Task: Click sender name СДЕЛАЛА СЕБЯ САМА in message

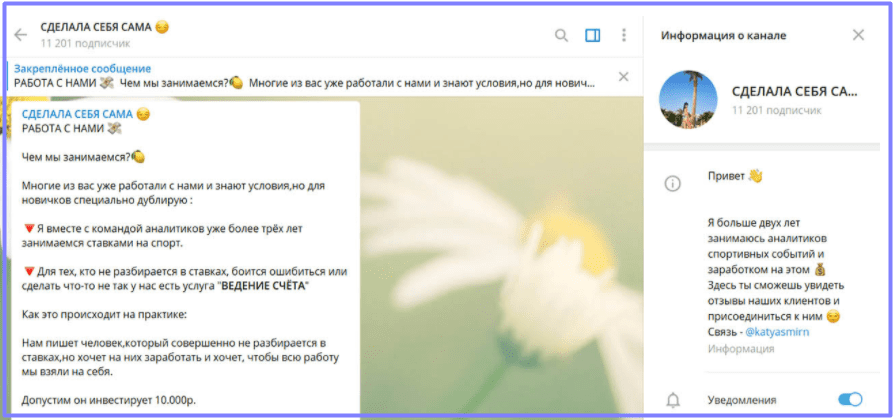Action: coord(86,115)
